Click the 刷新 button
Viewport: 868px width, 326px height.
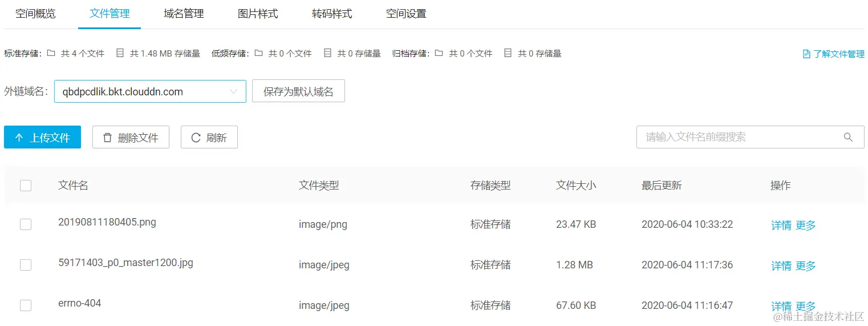209,137
